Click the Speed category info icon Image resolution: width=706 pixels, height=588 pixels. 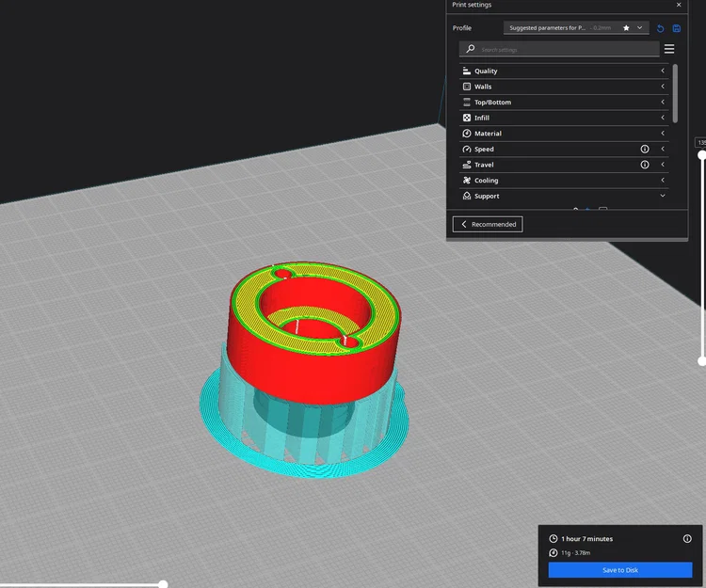pos(645,149)
